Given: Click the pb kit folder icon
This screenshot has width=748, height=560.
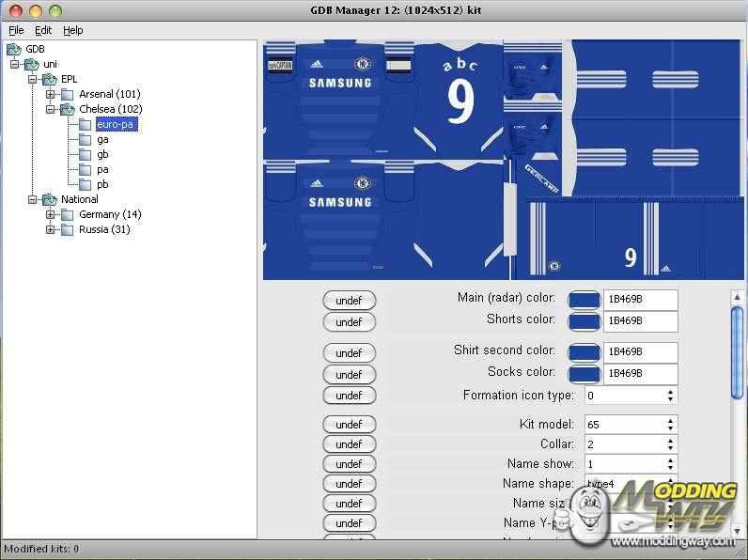Looking at the screenshot, I should pyautogui.click(x=86, y=184).
